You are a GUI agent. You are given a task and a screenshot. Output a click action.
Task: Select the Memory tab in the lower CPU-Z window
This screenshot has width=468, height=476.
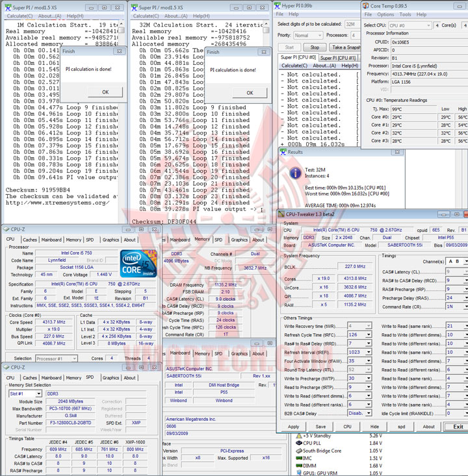coord(73,378)
